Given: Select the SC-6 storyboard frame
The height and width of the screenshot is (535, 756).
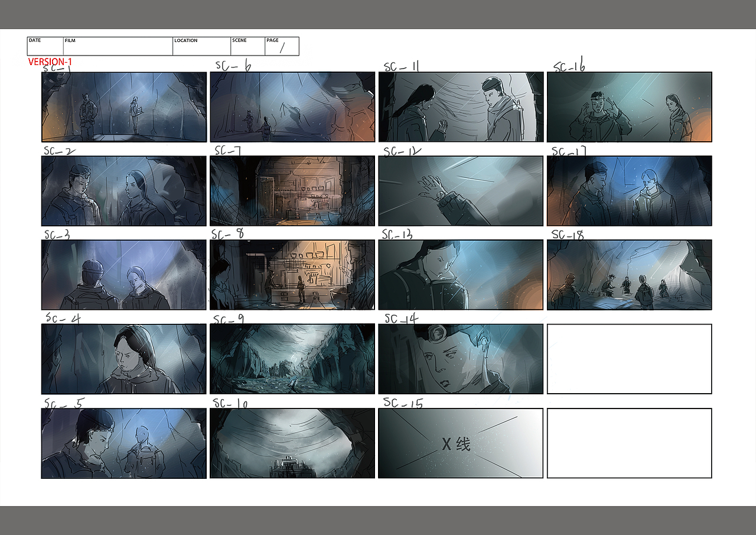Looking at the screenshot, I should (x=292, y=107).
